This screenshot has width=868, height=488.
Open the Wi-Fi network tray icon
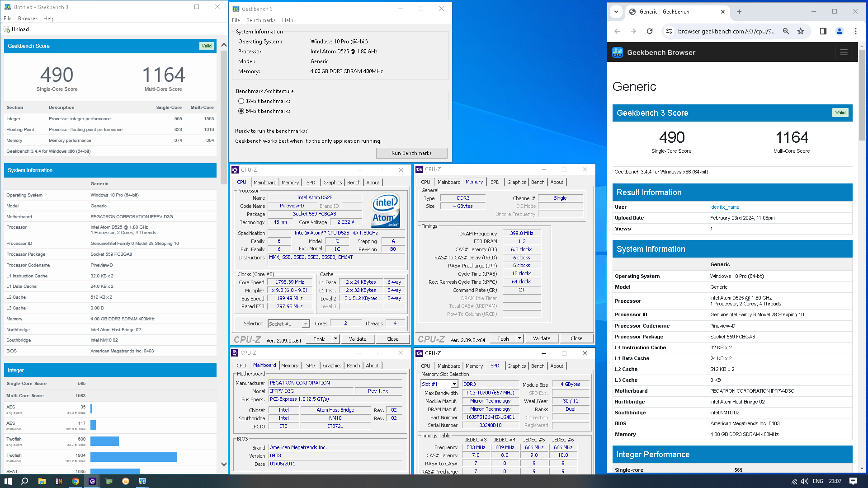pyautogui.click(x=794, y=481)
